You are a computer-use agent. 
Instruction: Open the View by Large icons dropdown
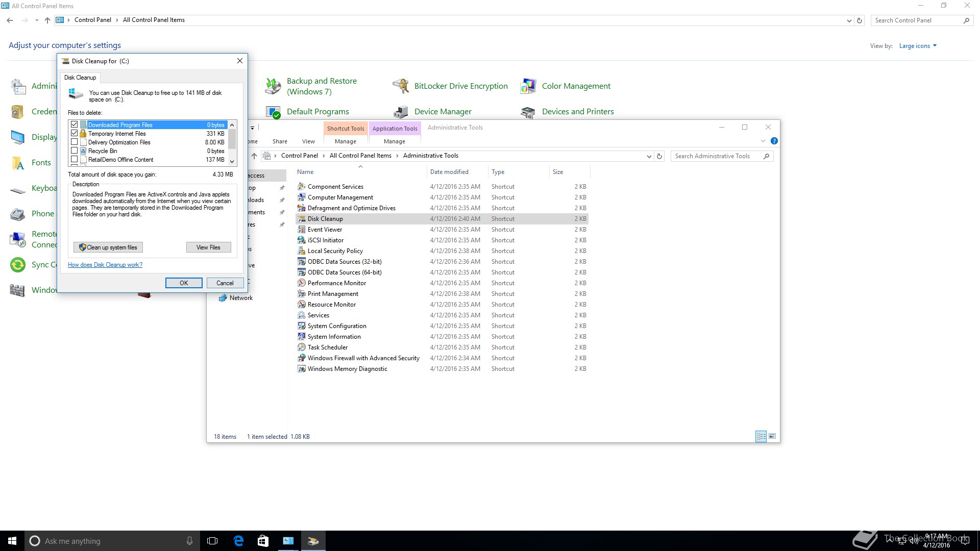click(918, 46)
